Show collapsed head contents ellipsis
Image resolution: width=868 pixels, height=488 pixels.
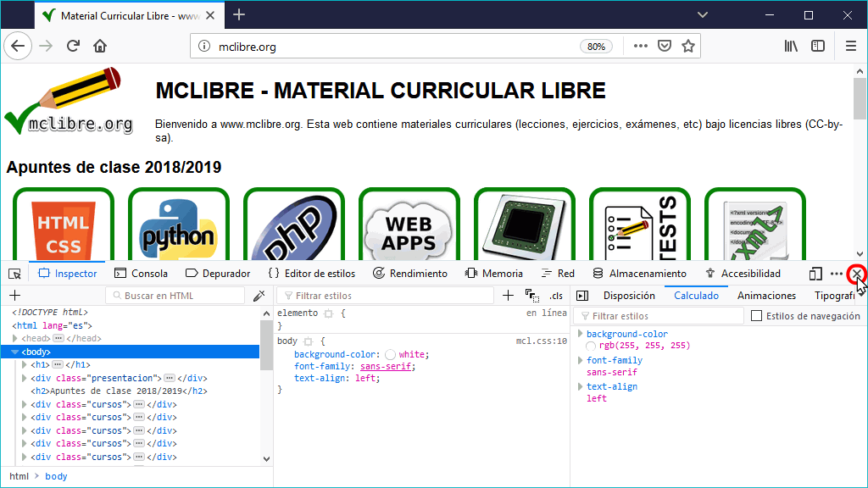point(58,338)
